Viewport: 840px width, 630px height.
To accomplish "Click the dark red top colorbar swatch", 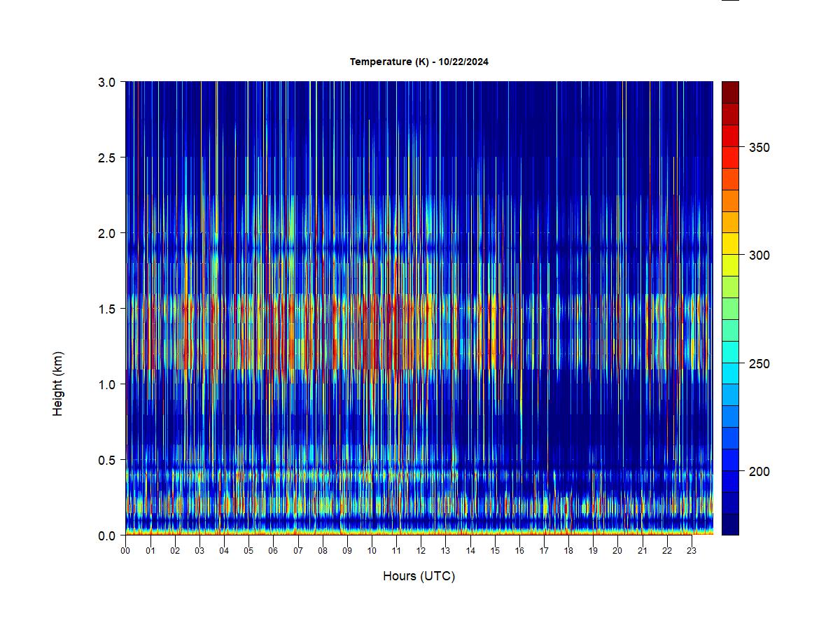I will click(x=730, y=92).
